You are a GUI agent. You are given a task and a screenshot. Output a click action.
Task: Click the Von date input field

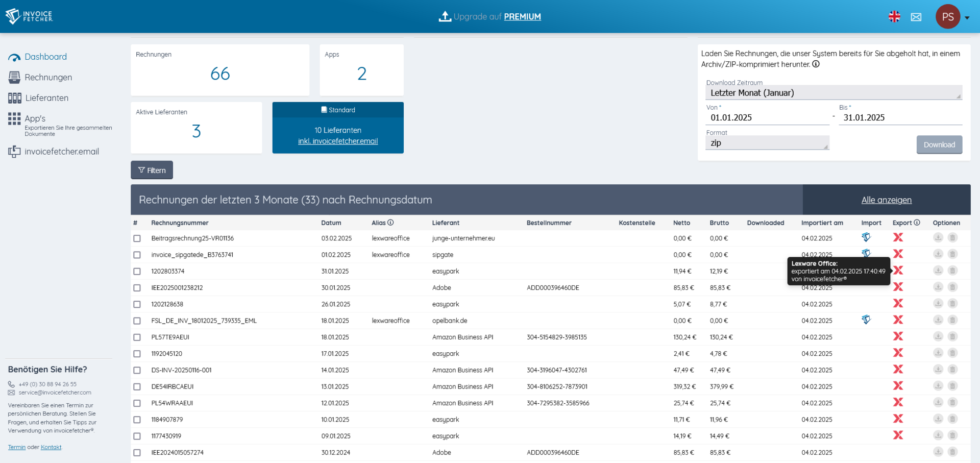[767, 118]
